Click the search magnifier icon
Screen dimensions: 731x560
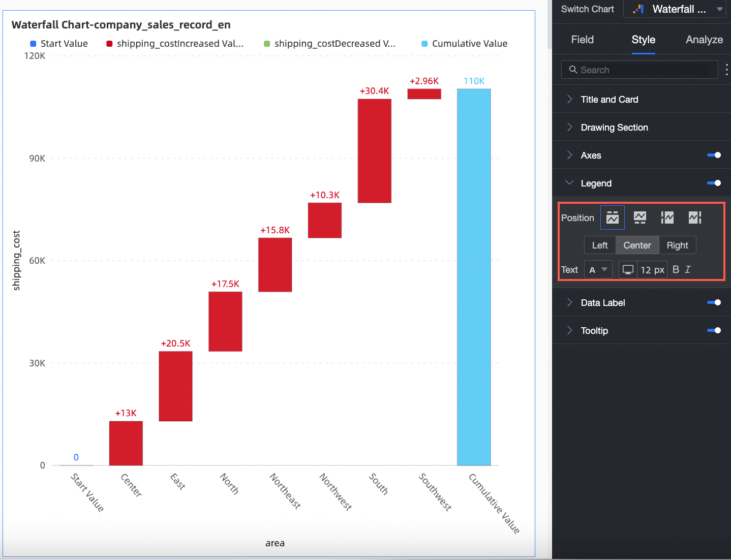(x=573, y=70)
